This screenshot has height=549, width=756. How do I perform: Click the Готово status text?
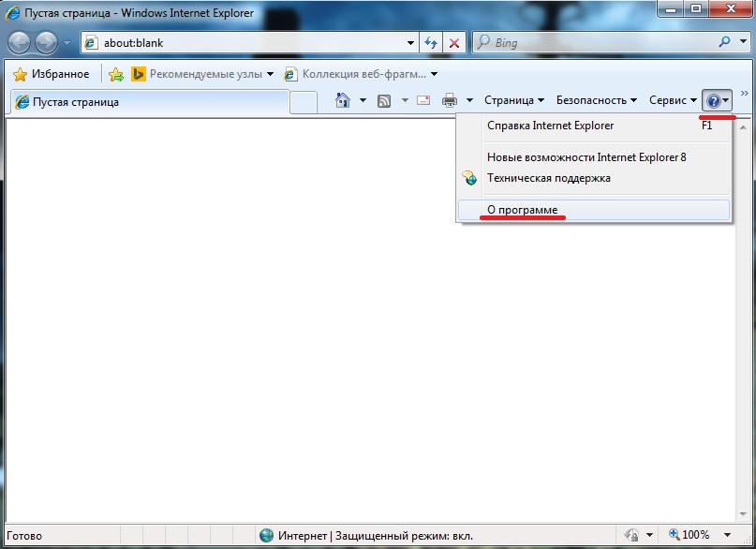24,536
